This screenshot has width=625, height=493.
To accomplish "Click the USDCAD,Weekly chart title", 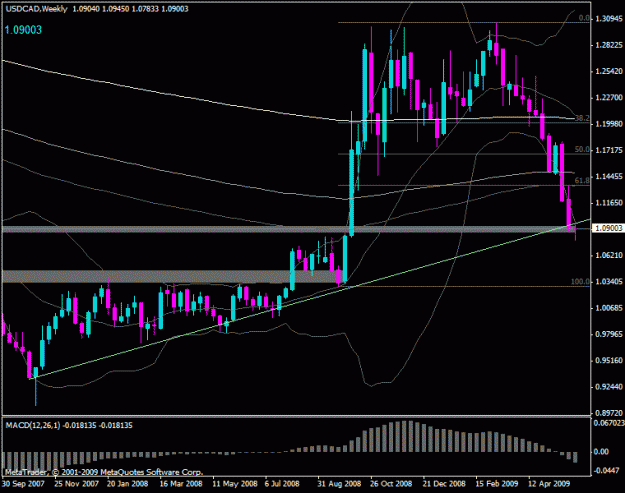I will coord(36,9).
